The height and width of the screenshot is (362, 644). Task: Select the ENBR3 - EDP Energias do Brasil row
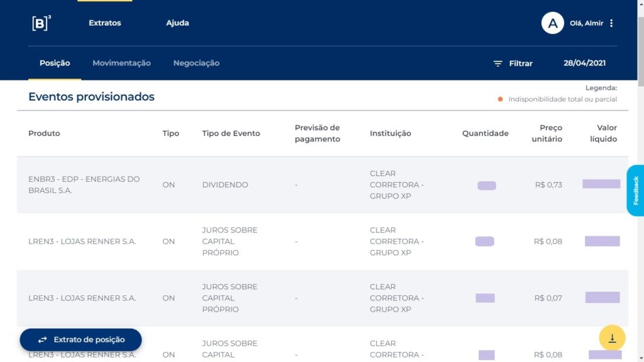[x=84, y=185]
